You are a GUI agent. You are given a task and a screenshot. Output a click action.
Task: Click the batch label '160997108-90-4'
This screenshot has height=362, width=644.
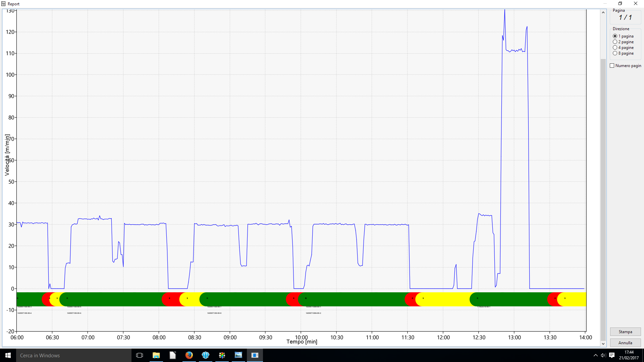[x=24, y=313]
